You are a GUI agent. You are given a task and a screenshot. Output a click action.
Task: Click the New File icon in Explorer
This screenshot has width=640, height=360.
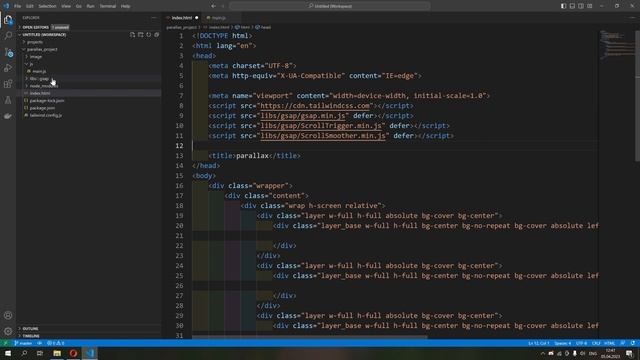tap(132, 35)
